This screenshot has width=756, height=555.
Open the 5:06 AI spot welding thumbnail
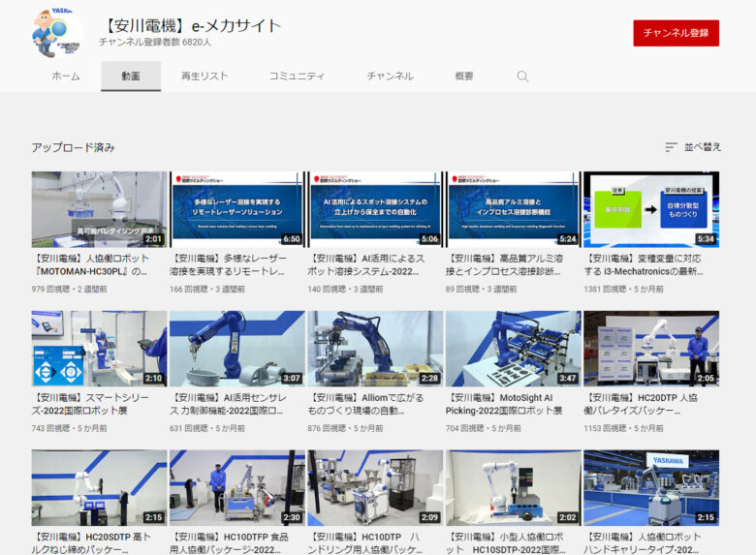375,209
